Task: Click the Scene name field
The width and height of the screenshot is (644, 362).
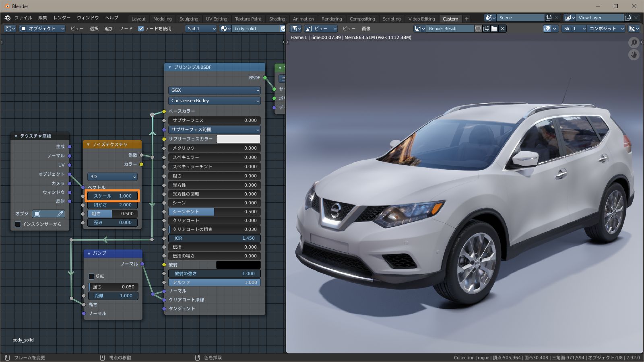Action: 521,18
